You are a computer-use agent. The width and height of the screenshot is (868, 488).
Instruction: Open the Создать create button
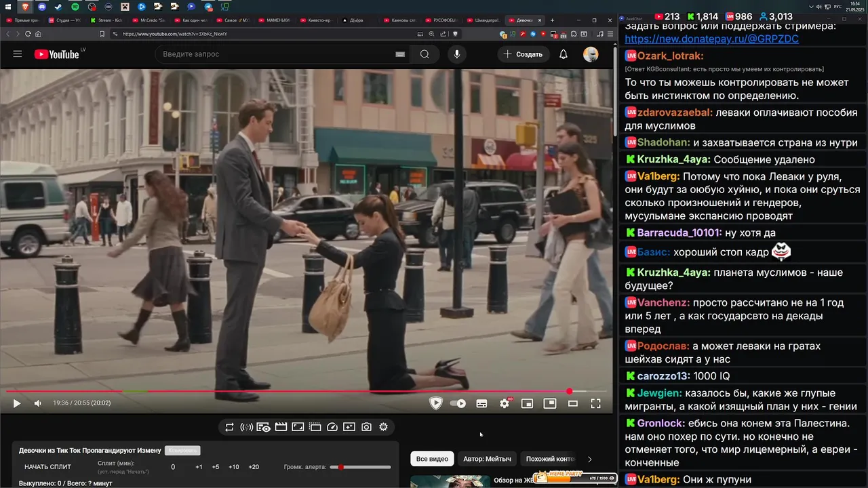(x=523, y=54)
